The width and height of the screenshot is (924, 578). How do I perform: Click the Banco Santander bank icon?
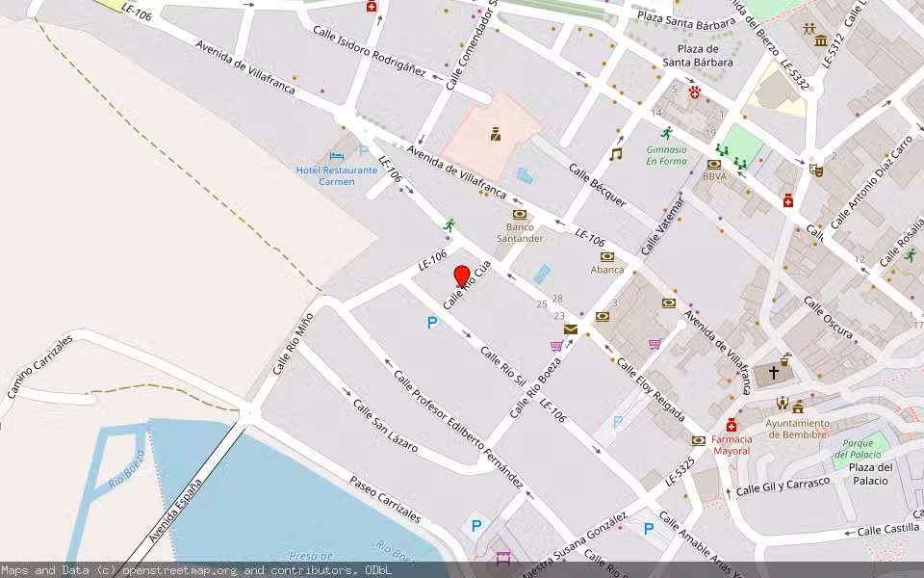(x=519, y=214)
